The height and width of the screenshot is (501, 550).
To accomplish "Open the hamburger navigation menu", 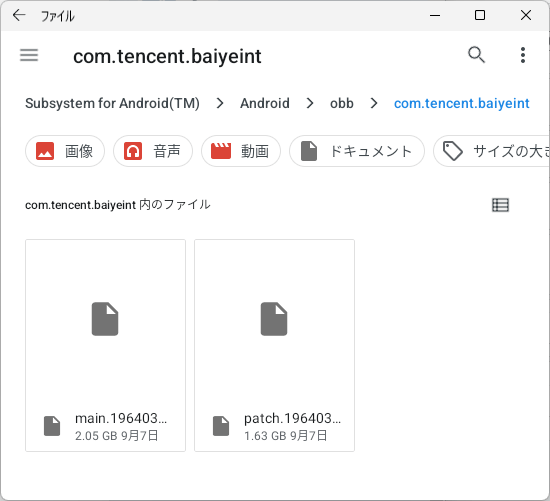I will coord(29,55).
